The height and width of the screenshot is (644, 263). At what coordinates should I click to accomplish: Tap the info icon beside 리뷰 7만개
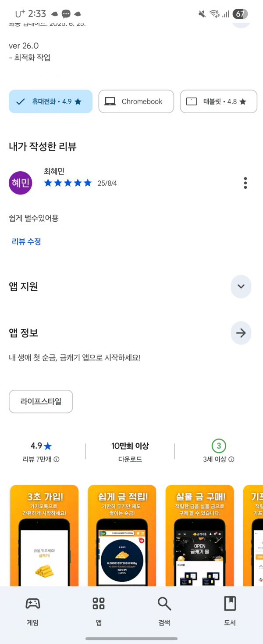point(57,460)
